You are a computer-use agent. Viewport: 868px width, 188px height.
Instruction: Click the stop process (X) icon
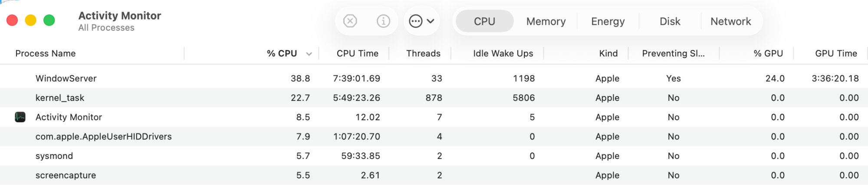point(350,21)
